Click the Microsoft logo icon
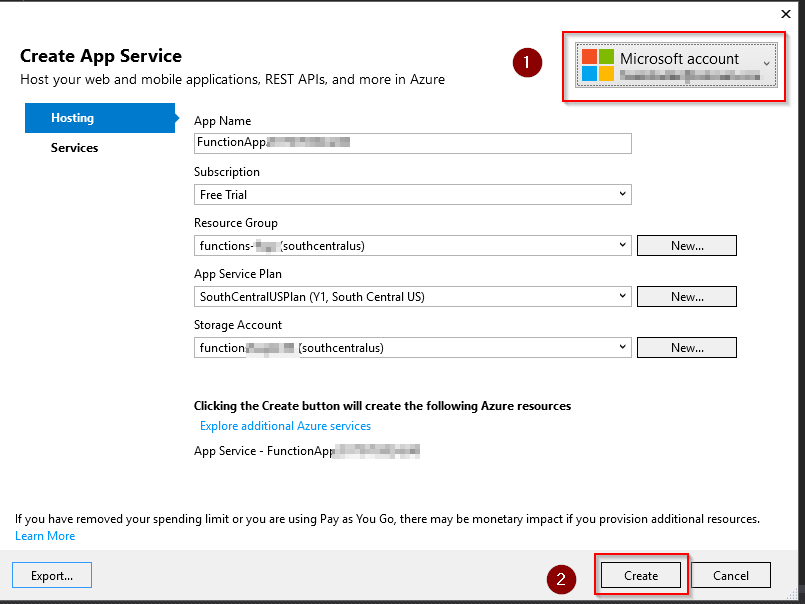805x604 pixels. click(x=598, y=65)
